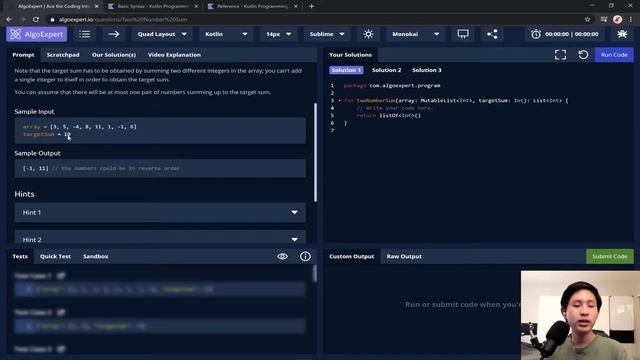Reset the code with reload icon

coord(583,55)
